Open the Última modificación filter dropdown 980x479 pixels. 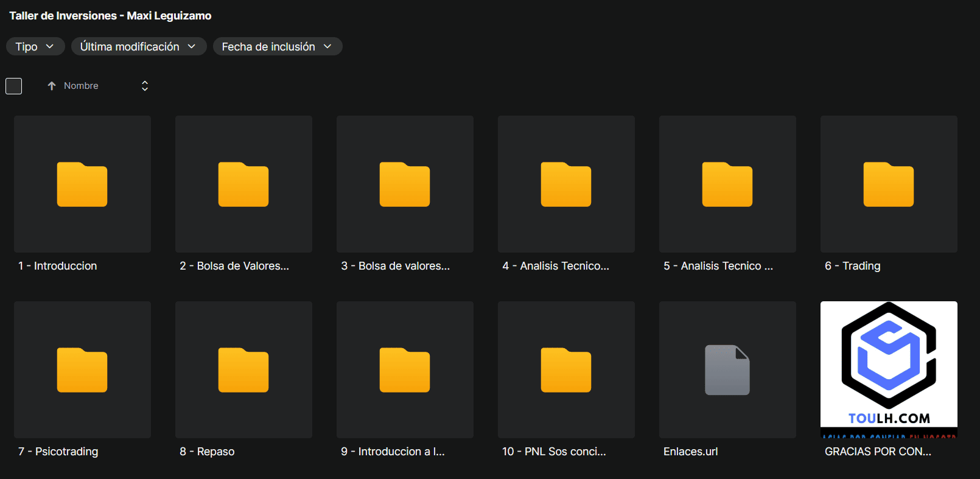[x=139, y=46]
